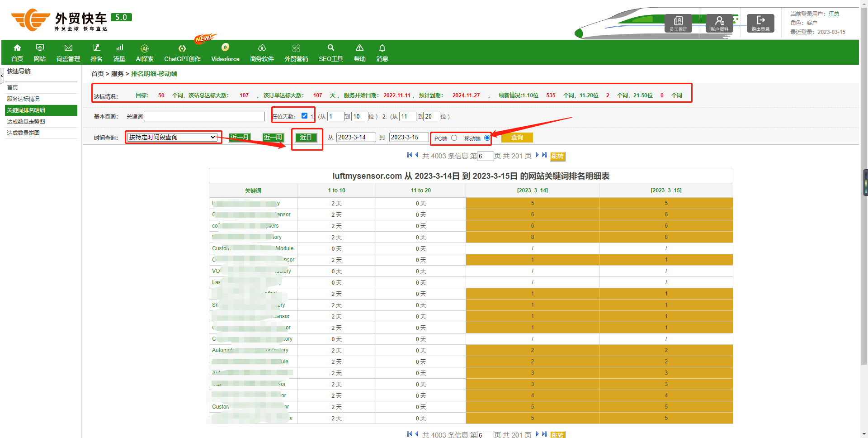Click breadcrumb link 首页
The width and height of the screenshot is (868, 438).
pyautogui.click(x=98, y=74)
